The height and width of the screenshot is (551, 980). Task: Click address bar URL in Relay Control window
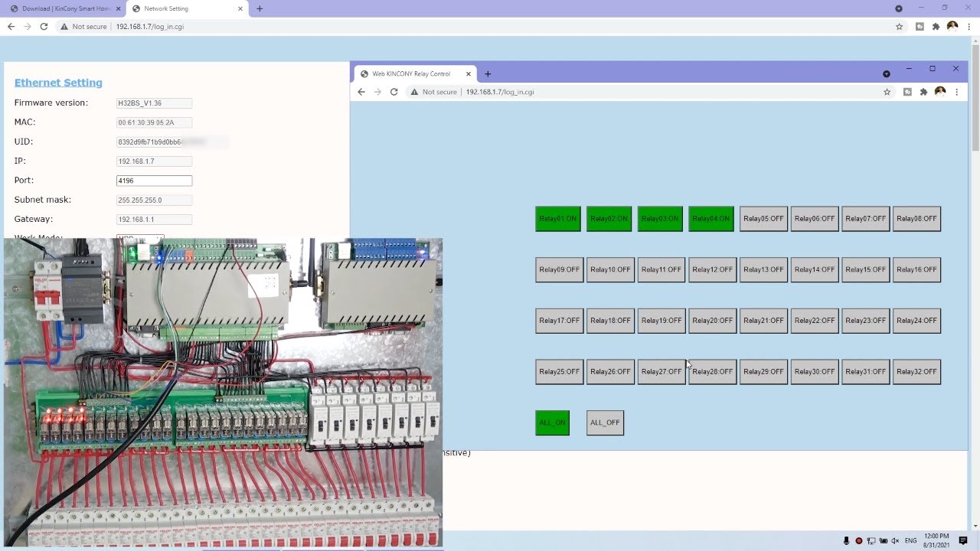point(500,92)
